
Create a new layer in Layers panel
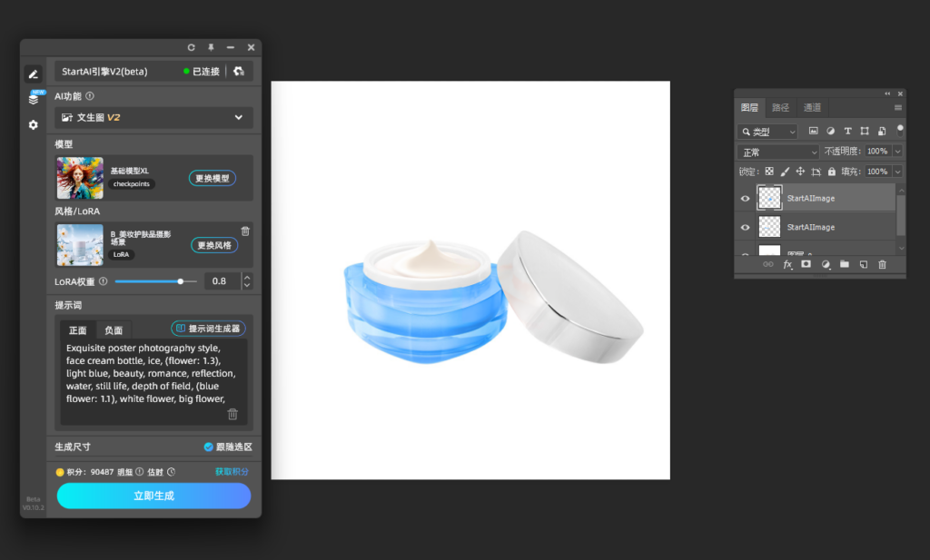pyautogui.click(x=863, y=264)
